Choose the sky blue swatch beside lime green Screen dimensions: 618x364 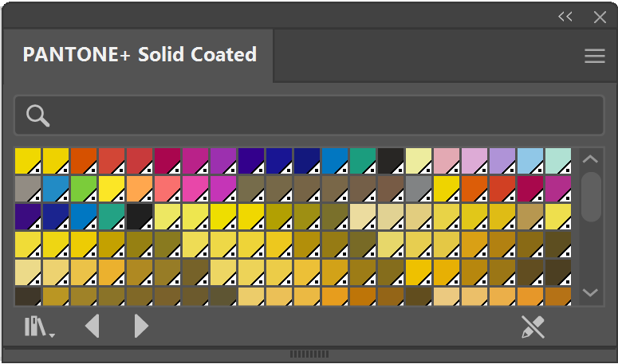click(x=56, y=189)
